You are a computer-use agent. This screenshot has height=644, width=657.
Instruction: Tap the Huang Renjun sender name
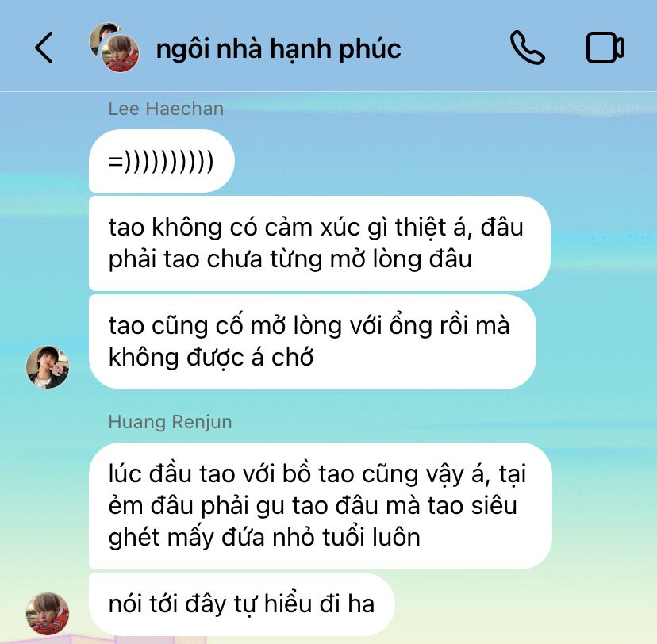[x=170, y=422]
